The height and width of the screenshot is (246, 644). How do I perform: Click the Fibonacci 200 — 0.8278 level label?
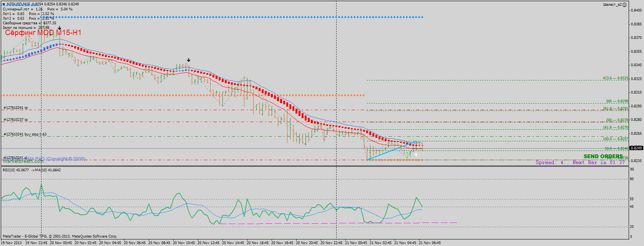[617, 120]
